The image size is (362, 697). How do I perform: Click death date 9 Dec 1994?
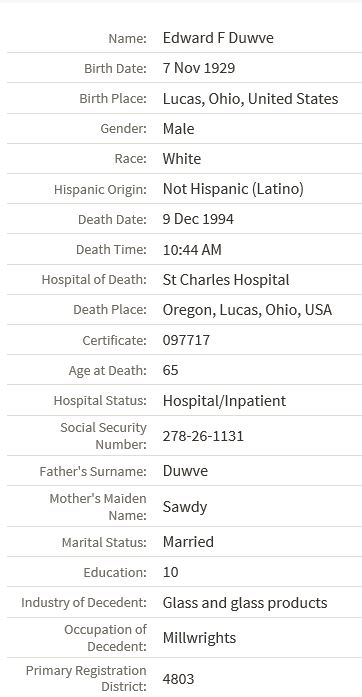click(x=198, y=219)
